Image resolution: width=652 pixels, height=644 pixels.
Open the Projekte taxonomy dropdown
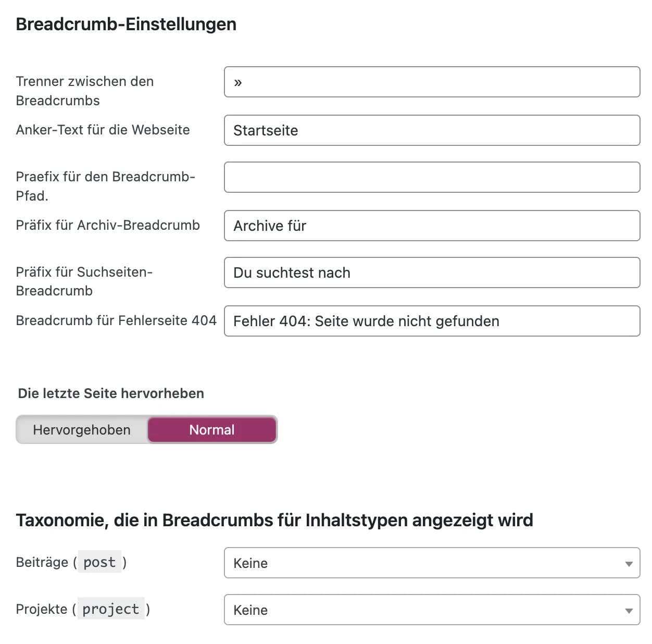431,610
